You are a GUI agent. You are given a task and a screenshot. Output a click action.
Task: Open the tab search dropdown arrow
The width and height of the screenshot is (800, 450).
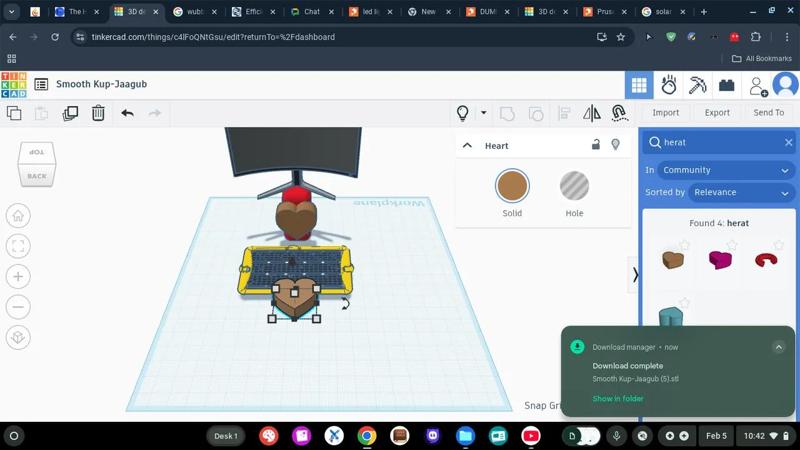[x=11, y=11]
